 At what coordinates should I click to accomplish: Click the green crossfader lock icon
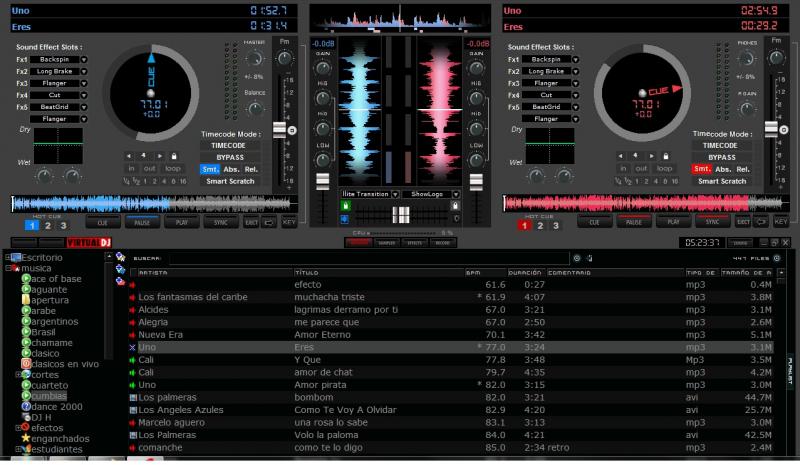[345, 206]
